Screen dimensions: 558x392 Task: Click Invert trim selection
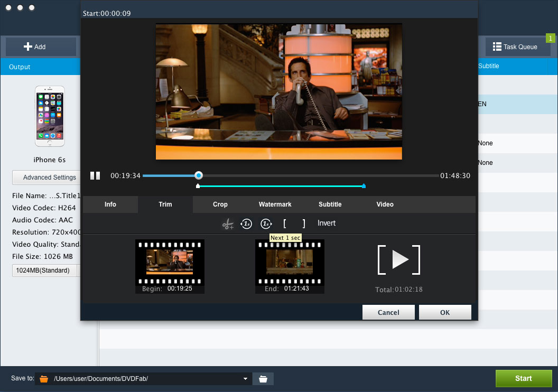pos(327,223)
